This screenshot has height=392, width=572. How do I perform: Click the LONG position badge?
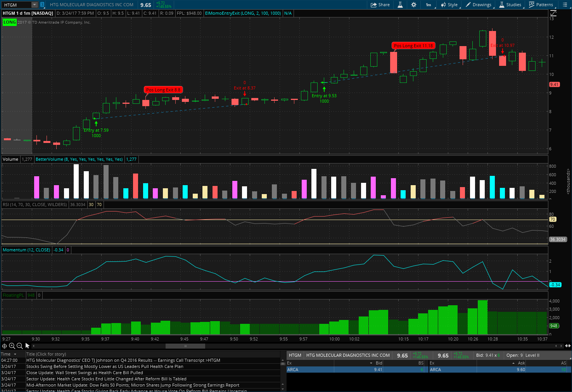pyautogui.click(x=10, y=22)
